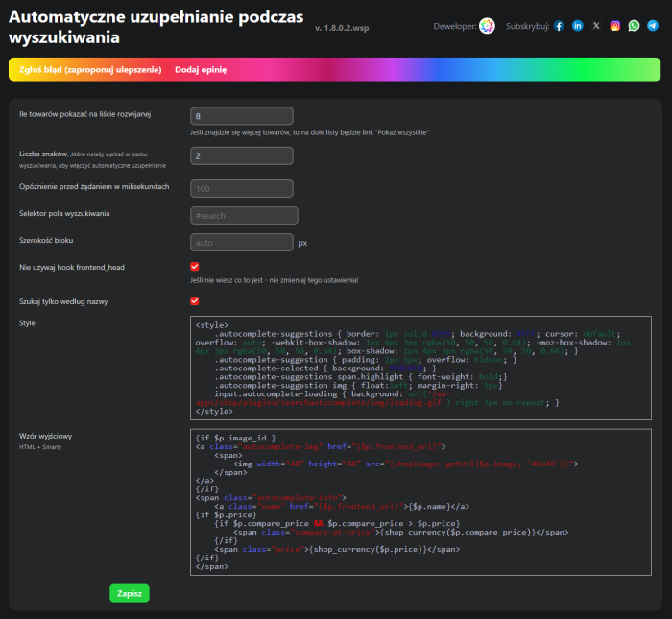Image resolution: width=672 pixels, height=619 pixels.
Task: Click the hint about 'Pokaż wszystkie' link
Action: click(x=309, y=132)
